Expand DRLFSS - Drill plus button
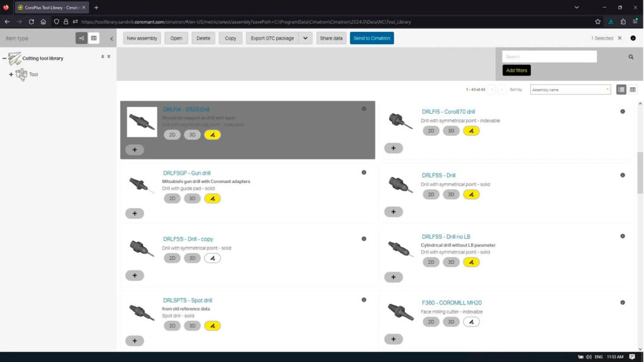This screenshot has height=362, width=644. [x=394, y=212]
